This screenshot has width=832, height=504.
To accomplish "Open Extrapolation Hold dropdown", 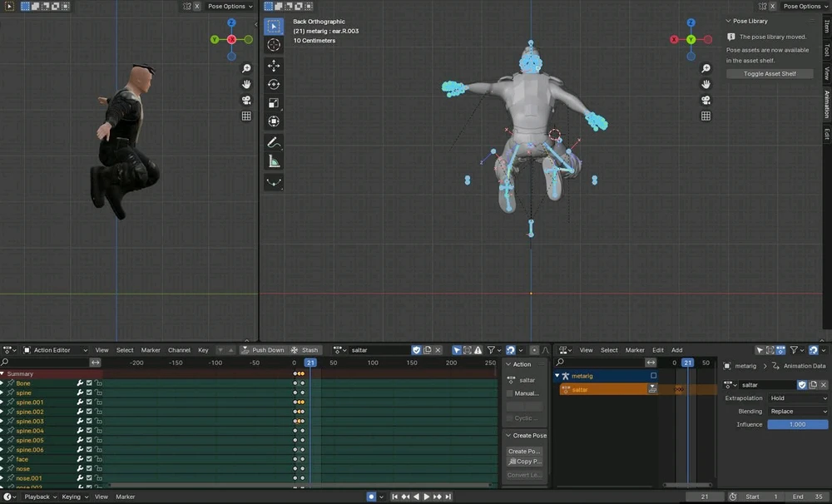I will point(798,398).
